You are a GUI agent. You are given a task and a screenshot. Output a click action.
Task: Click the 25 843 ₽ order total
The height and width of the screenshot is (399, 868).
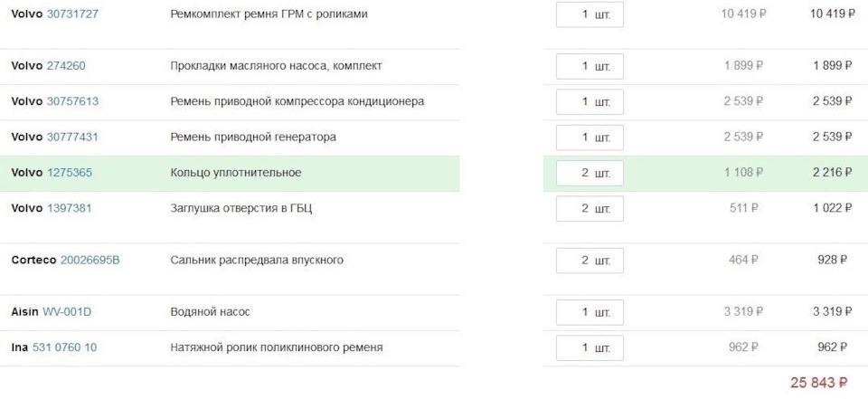tap(818, 383)
